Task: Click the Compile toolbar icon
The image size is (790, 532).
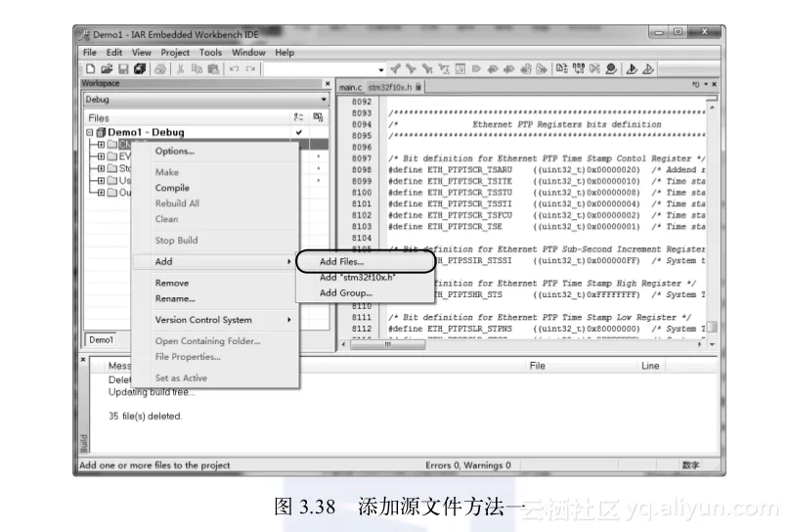Action: (x=562, y=69)
